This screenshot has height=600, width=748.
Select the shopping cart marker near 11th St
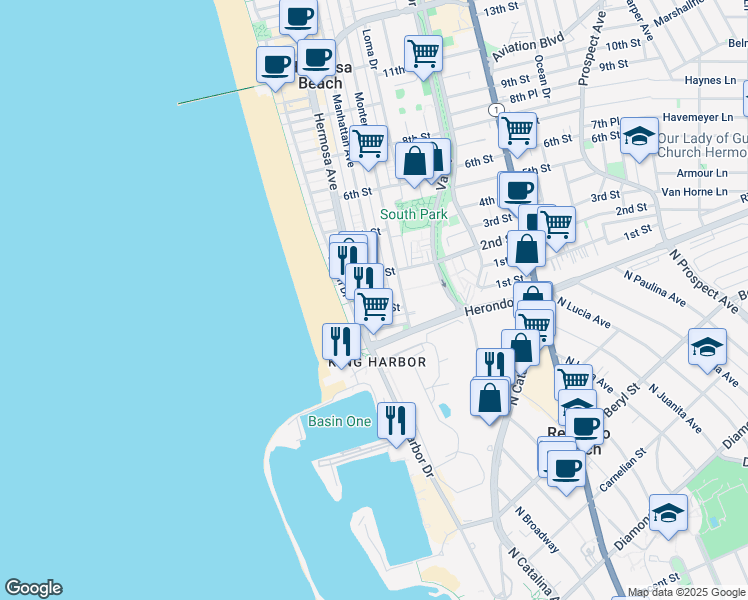423,54
